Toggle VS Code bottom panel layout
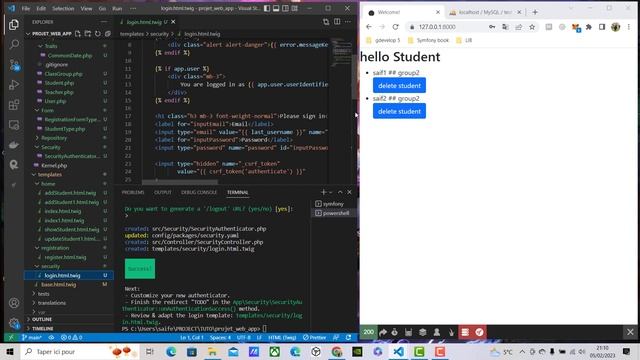Image resolution: width=640 pixels, height=360 pixels. tap(276, 8)
